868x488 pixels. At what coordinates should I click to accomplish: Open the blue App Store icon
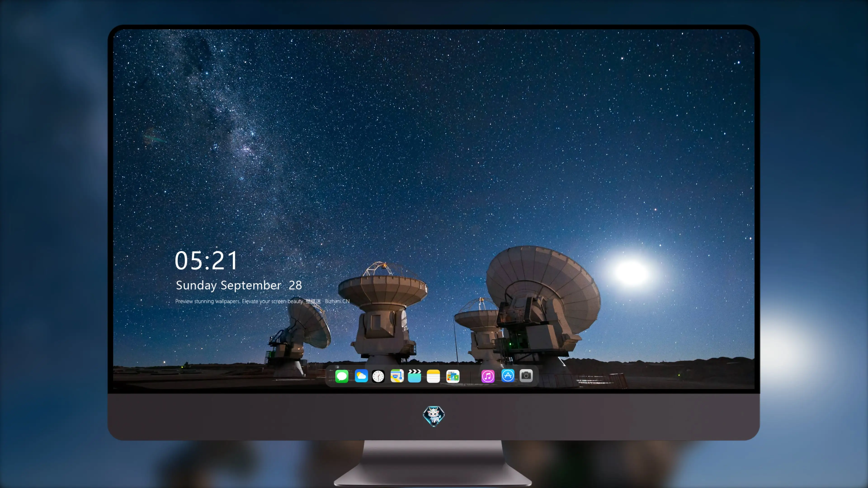(x=508, y=375)
